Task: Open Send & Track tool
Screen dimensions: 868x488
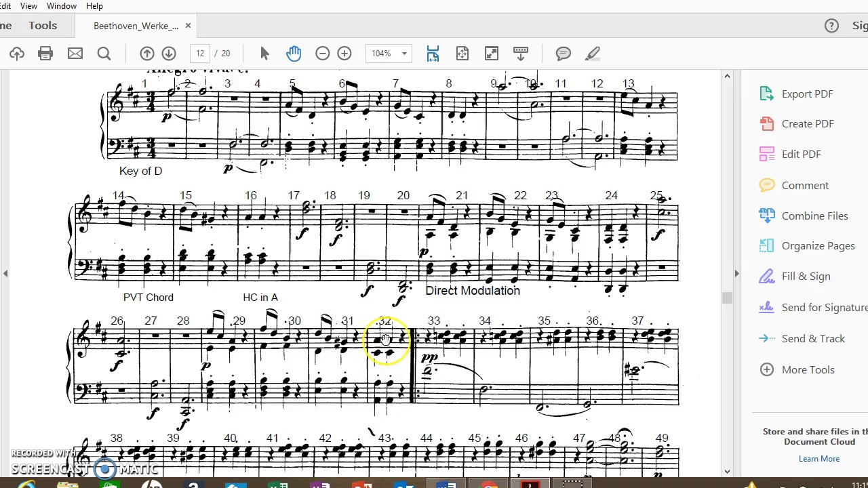Action: click(802, 339)
